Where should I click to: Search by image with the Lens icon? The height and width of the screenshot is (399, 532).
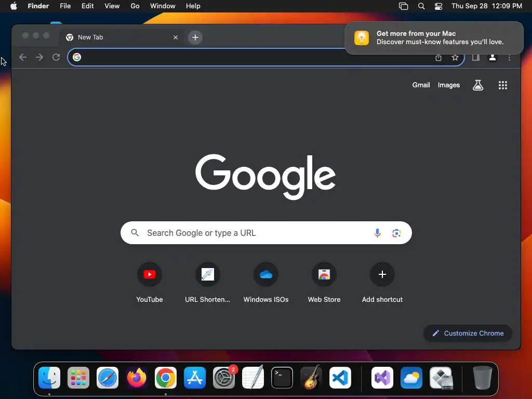tap(396, 233)
